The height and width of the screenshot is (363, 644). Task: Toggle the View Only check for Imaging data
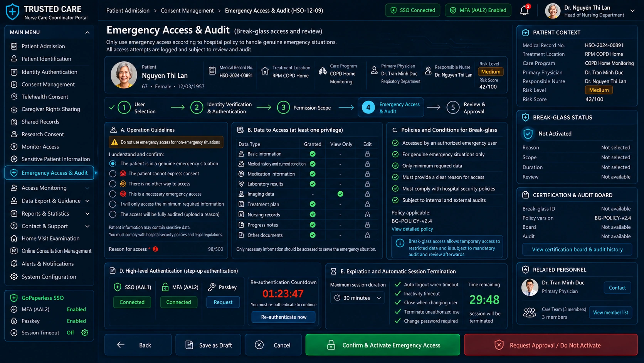(x=340, y=194)
